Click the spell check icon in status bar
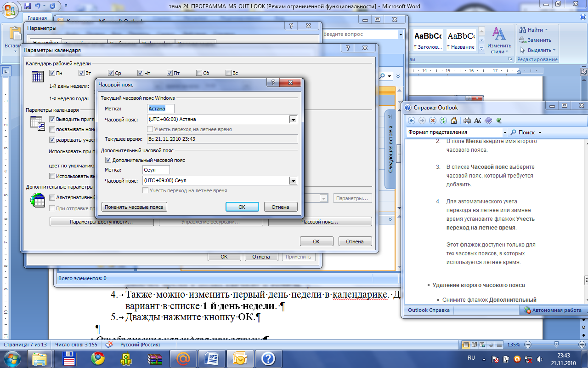588x368 pixels. (109, 345)
